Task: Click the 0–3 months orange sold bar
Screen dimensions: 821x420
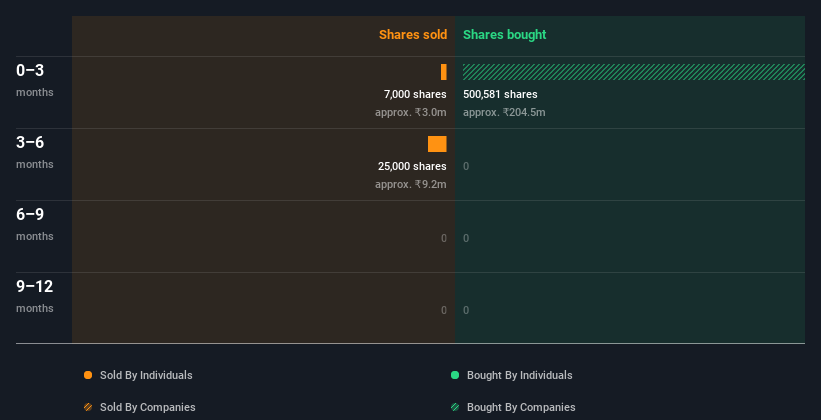Action: (x=443, y=72)
